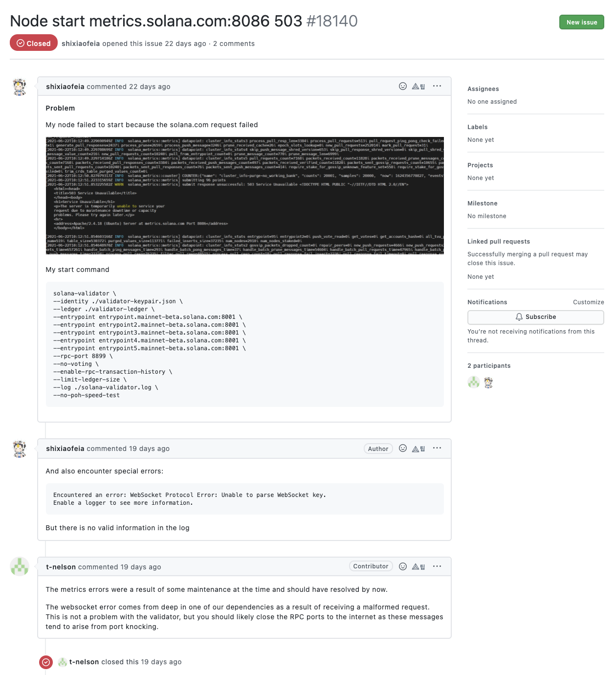Click '22 days ago' timestamp on first comment

(x=150, y=87)
